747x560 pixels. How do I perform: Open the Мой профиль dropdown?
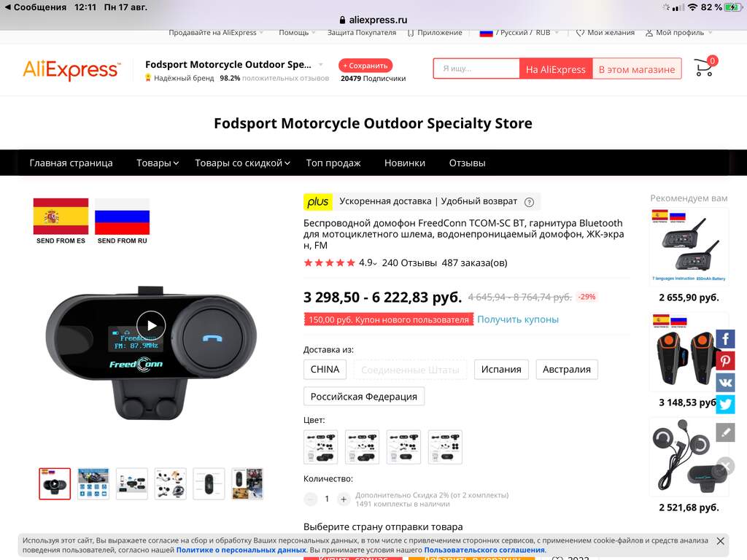click(679, 32)
